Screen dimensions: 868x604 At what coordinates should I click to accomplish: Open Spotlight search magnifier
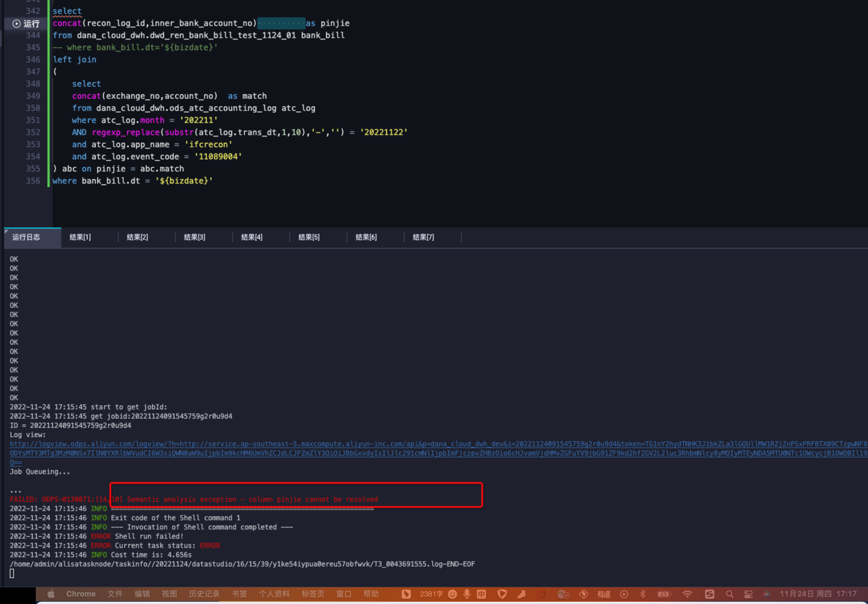pyautogui.click(x=730, y=594)
